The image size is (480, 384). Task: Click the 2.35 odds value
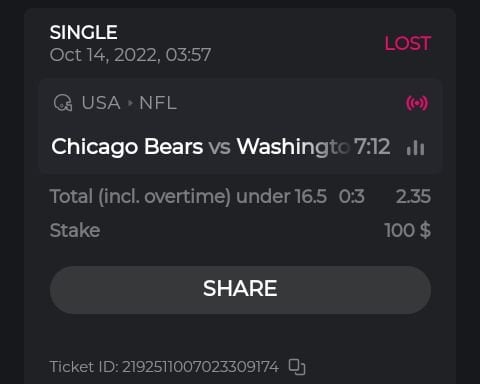pyautogui.click(x=413, y=196)
